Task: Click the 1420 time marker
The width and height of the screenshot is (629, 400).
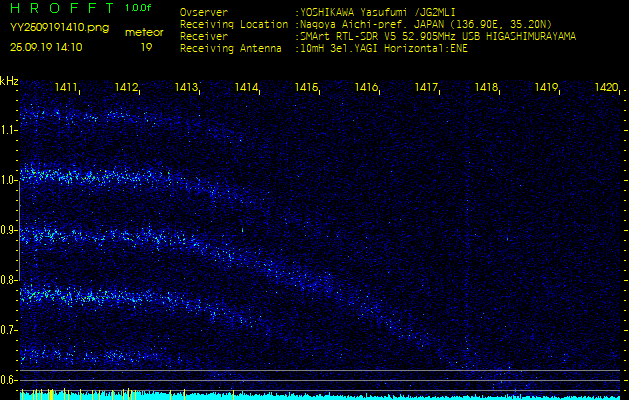Action: [606, 88]
